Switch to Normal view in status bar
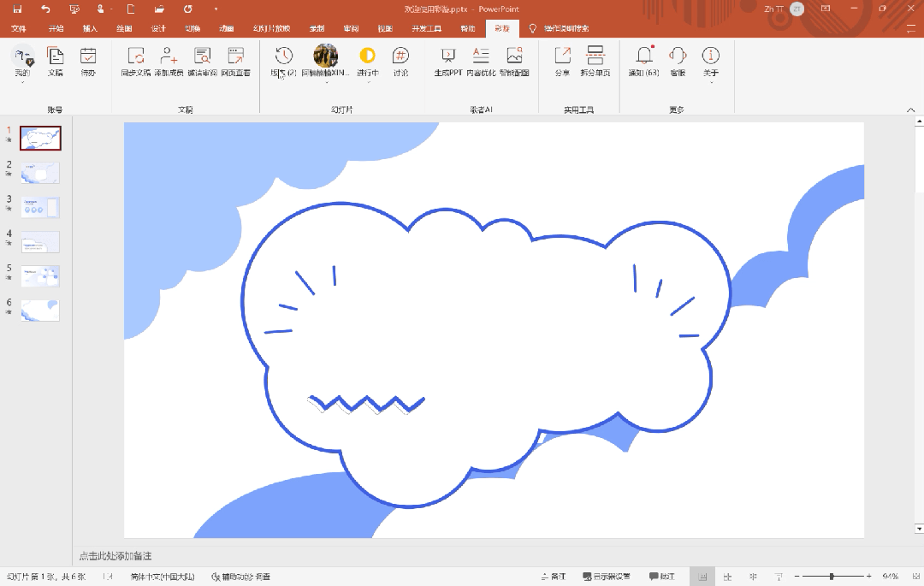This screenshot has height=586, width=924. click(x=702, y=577)
